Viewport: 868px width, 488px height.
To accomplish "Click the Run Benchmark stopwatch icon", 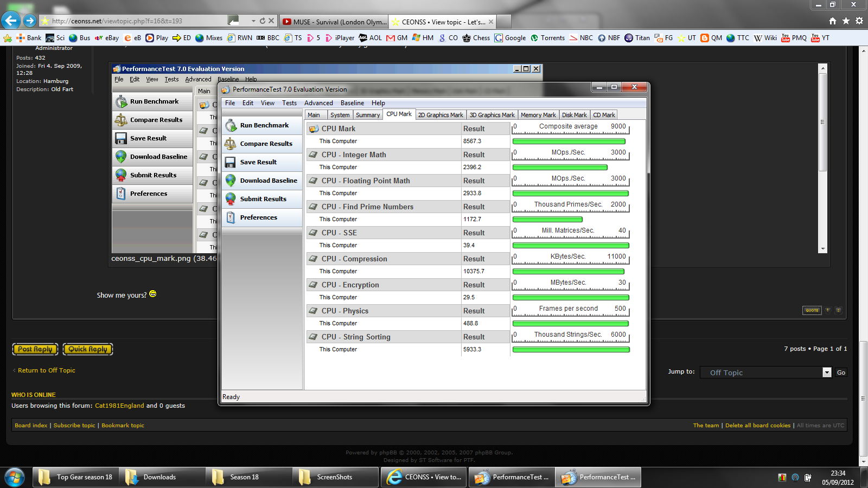I will [231, 125].
